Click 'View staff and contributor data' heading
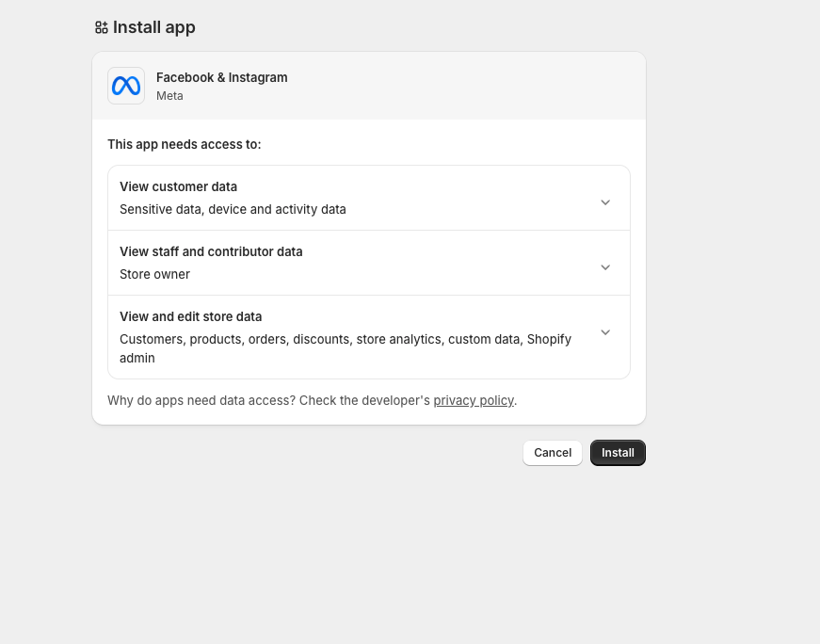 [x=211, y=251]
